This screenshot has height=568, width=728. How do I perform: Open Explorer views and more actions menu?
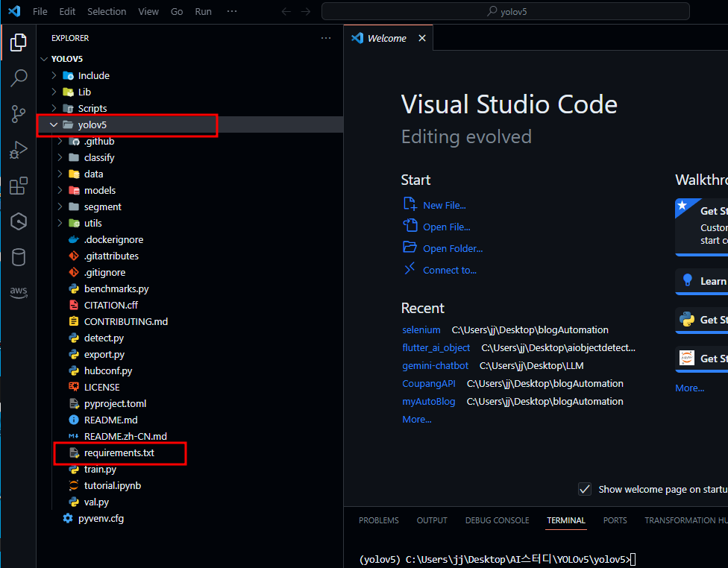point(326,38)
